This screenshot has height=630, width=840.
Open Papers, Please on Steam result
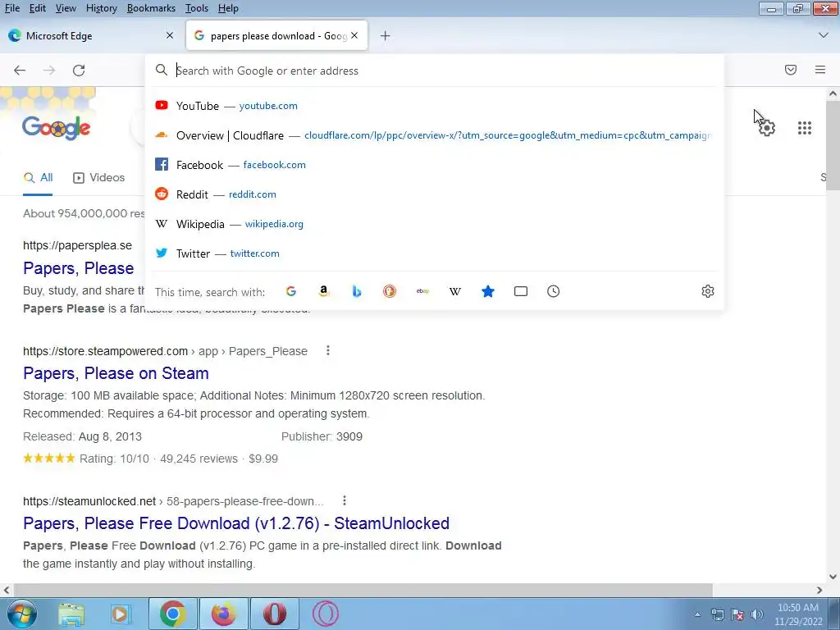pyautogui.click(x=116, y=373)
